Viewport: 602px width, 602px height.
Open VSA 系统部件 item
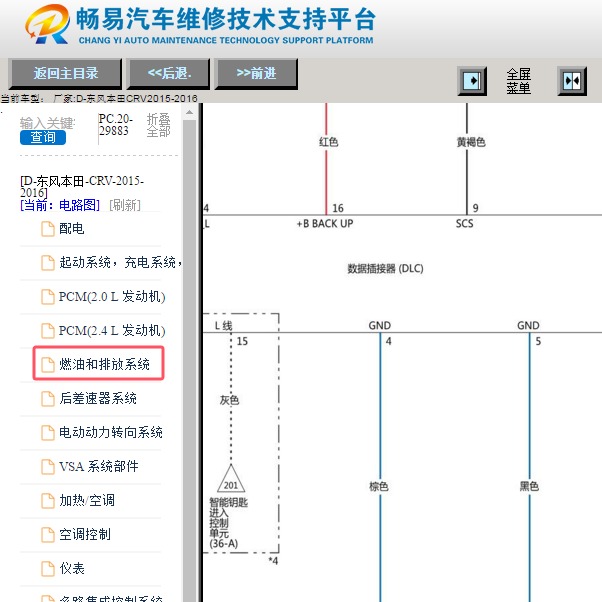(99, 466)
